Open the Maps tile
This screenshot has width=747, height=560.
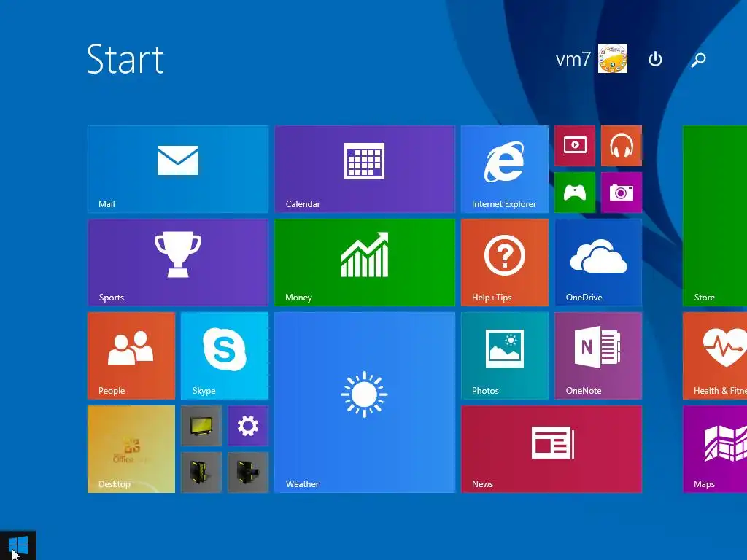(x=715, y=449)
